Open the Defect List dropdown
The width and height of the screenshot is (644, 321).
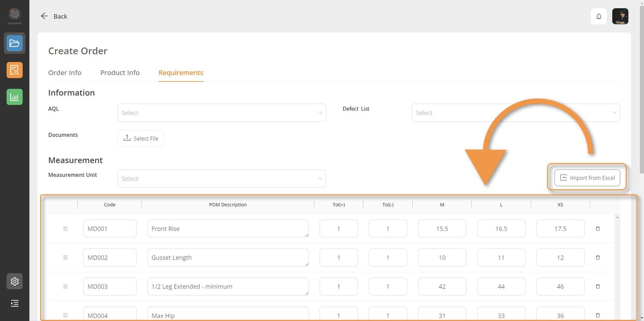click(516, 113)
